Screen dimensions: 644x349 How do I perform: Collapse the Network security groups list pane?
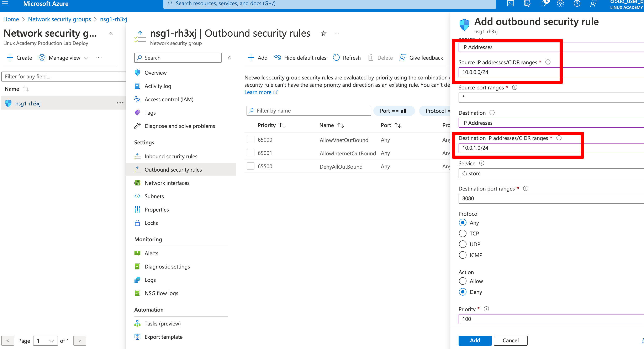click(x=111, y=33)
